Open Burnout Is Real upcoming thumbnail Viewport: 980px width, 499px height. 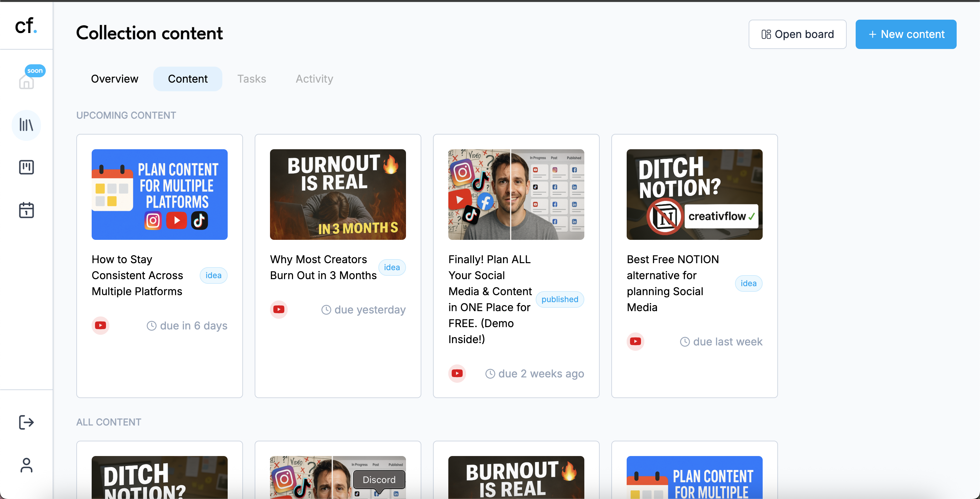[338, 194]
